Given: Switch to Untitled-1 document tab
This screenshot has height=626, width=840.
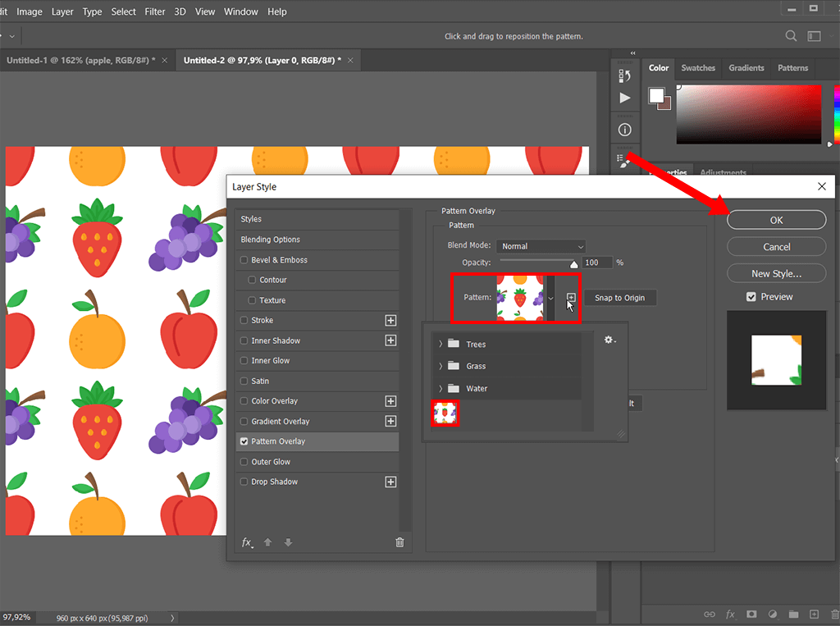Looking at the screenshot, I should [81, 61].
